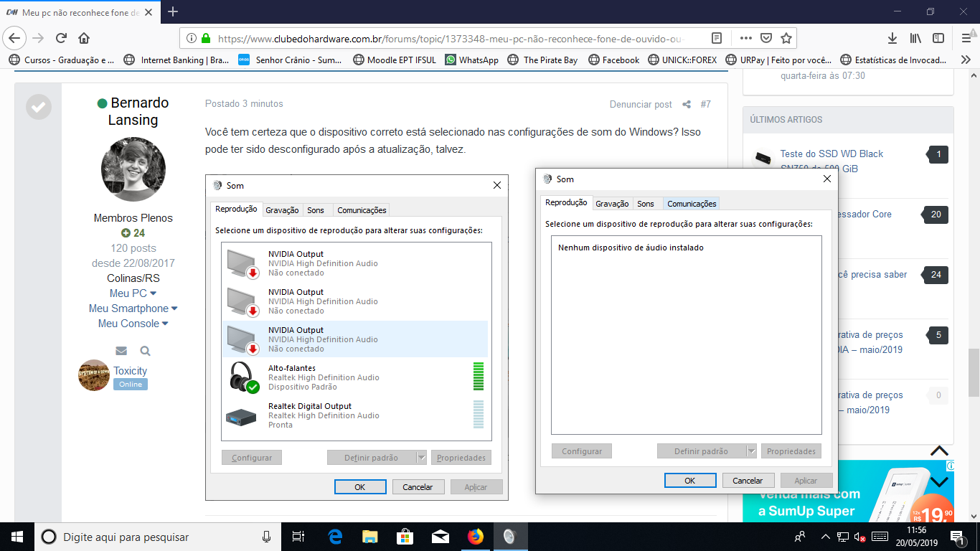Click the Toxicity avatar image
Screen dimensions: 980x551
click(94, 375)
